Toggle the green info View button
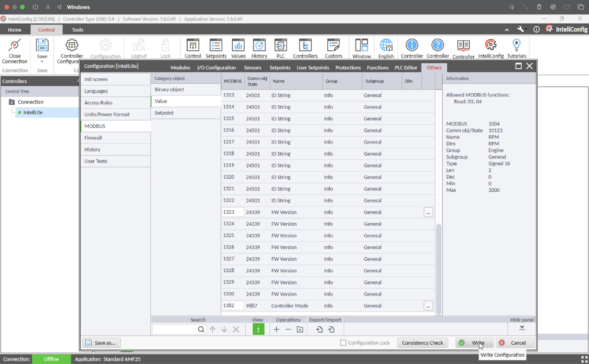589x364 pixels. pyautogui.click(x=258, y=329)
